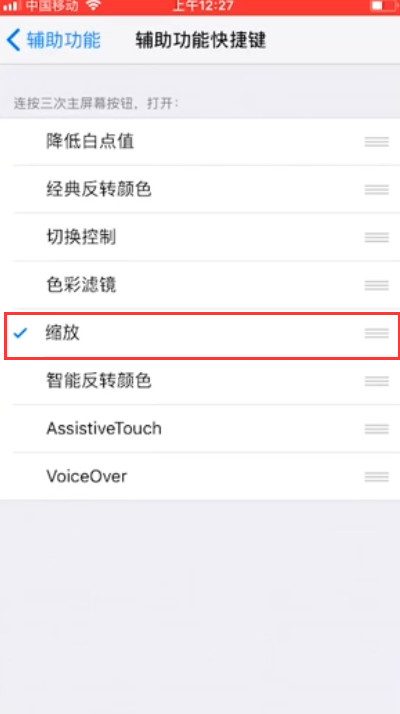
Task: Tap the reorder handle for AssistiveTouch
Action: click(376, 429)
